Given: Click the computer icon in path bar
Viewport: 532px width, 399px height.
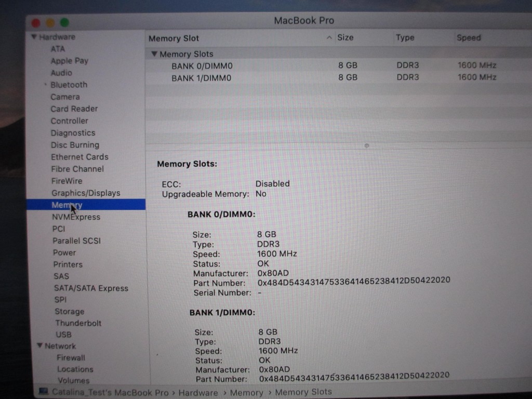Looking at the screenshot, I should pyautogui.click(x=44, y=392).
